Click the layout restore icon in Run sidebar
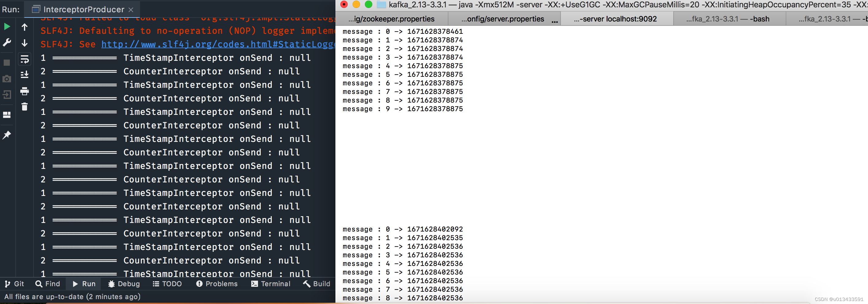This screenshot has height=304, width=868. pos(7,115)
